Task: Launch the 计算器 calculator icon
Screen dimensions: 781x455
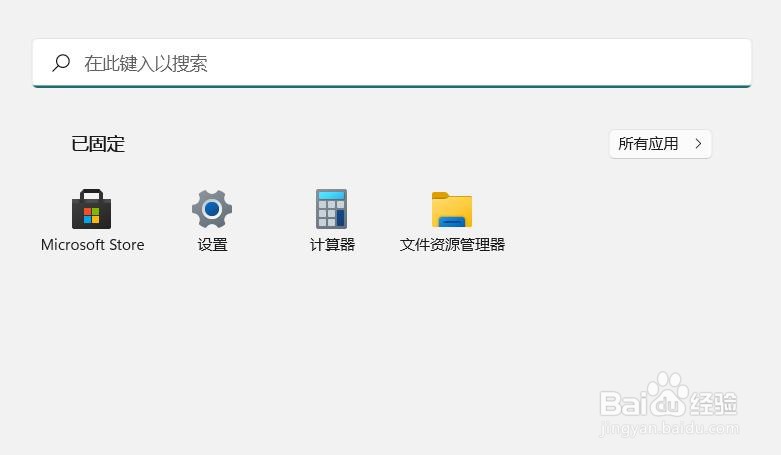Action: [332, 209]
